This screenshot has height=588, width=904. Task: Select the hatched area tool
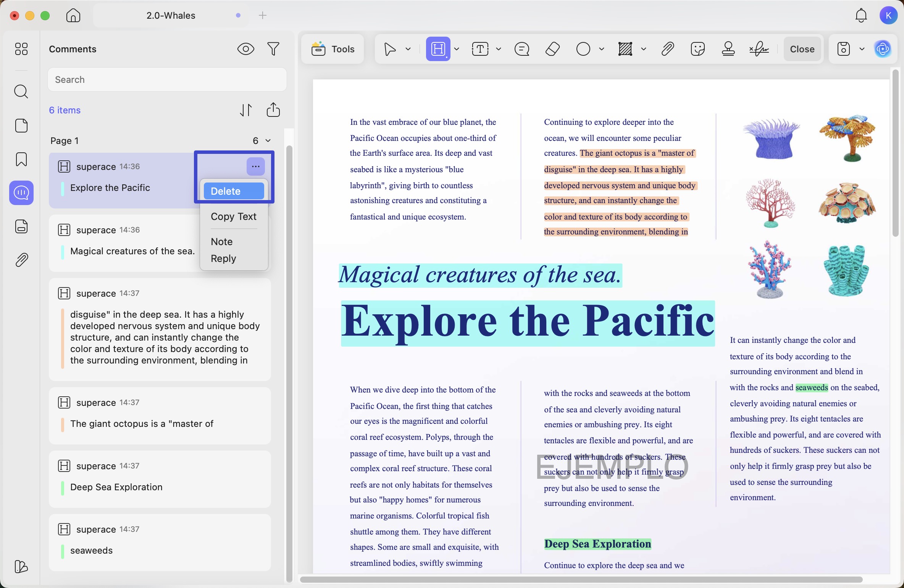click(625, 49)
